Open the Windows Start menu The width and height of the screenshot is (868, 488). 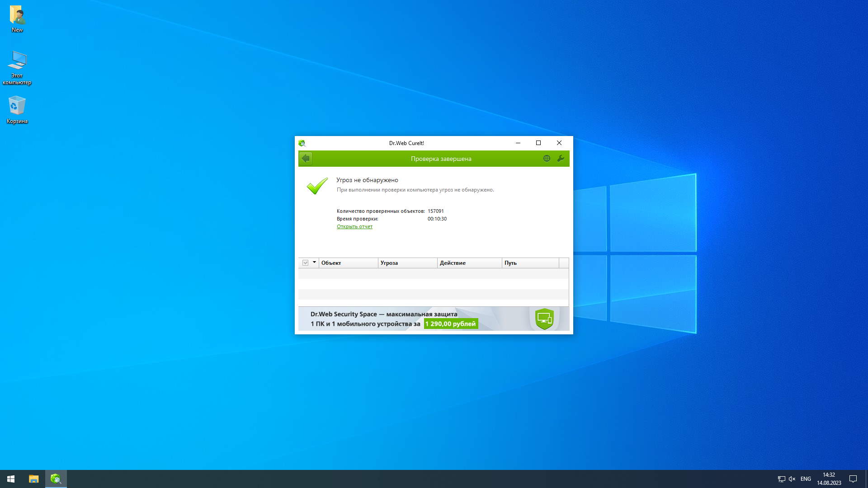pos(11,479)
